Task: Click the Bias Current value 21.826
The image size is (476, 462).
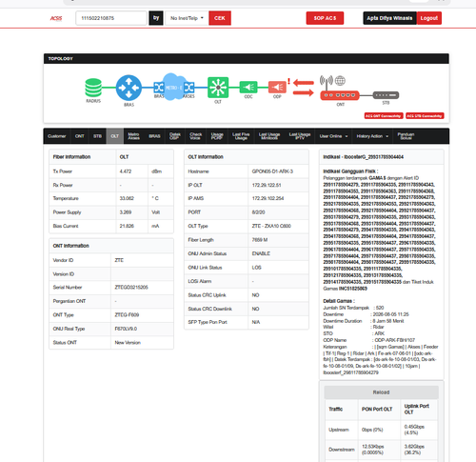Action: coord(127,226)
